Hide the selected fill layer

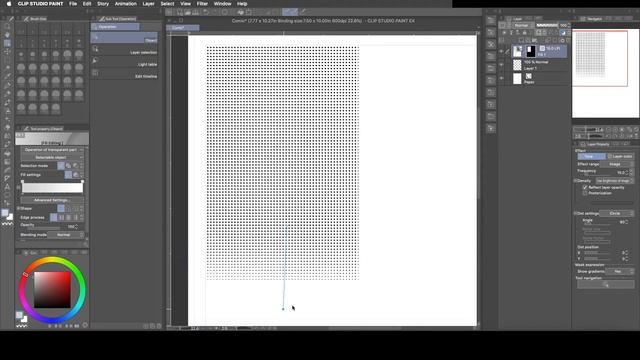tap(501, 51)
